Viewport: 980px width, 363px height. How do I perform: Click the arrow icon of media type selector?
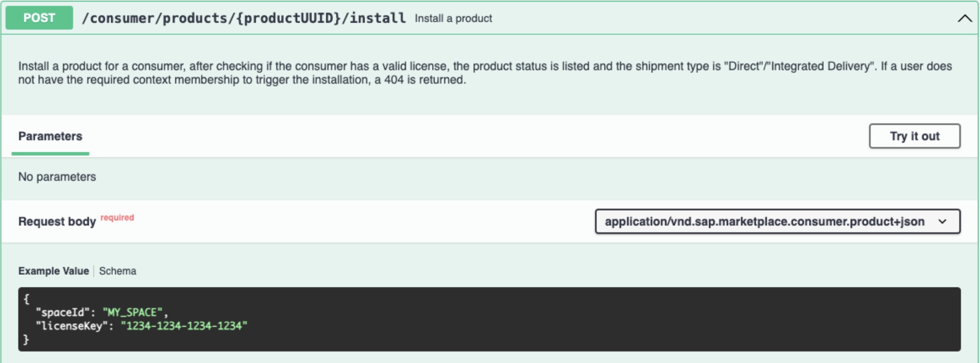(x=943, y=222)
